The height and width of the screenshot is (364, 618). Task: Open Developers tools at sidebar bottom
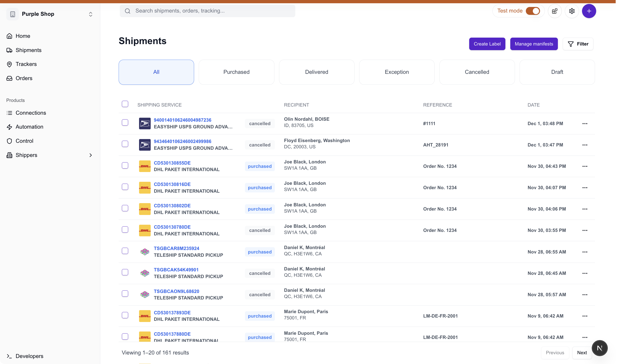coord(25,356)
